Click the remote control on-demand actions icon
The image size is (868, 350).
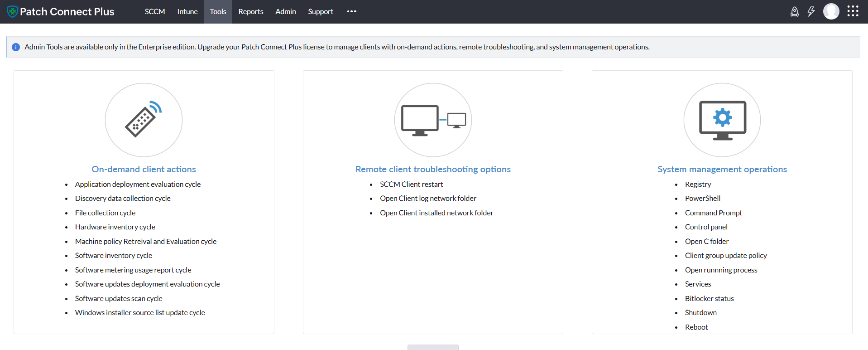pos(144,120)
